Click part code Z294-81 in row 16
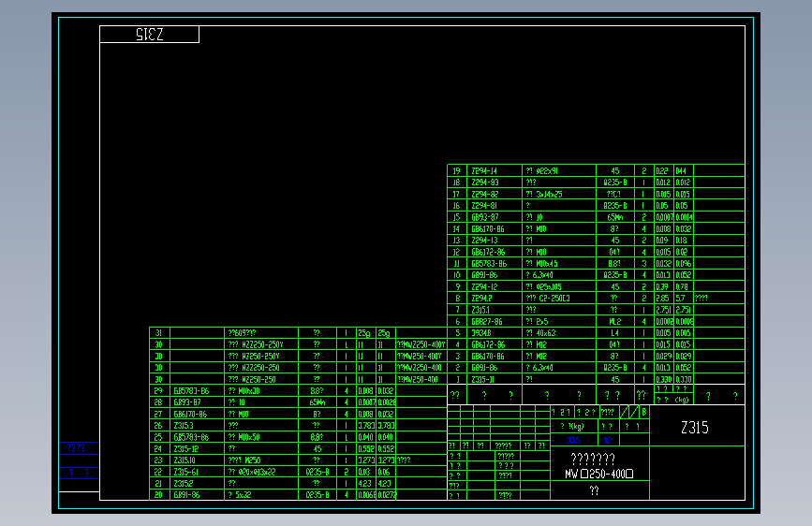Viewport: 812px width, 526px height. [484, 206]
